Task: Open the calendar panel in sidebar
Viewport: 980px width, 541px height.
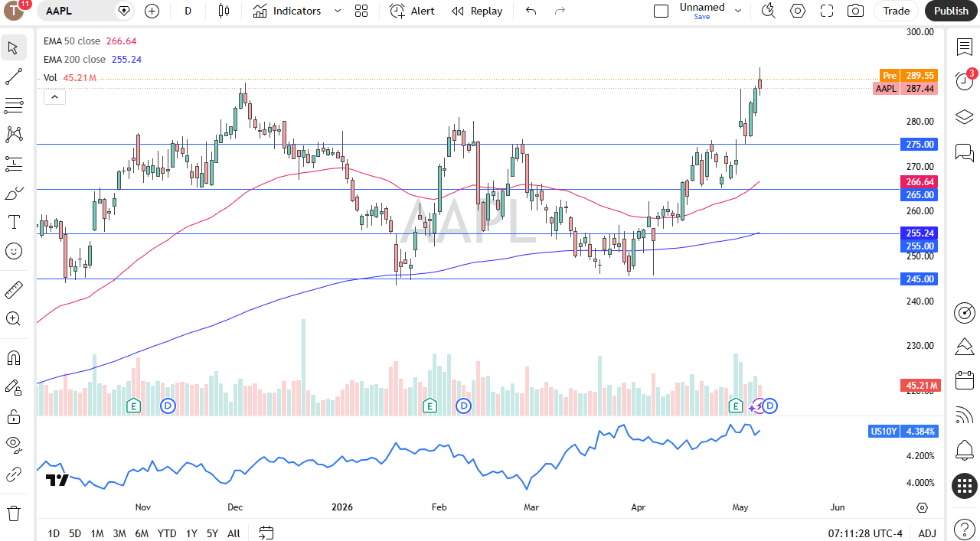Action: click(965, 380)
